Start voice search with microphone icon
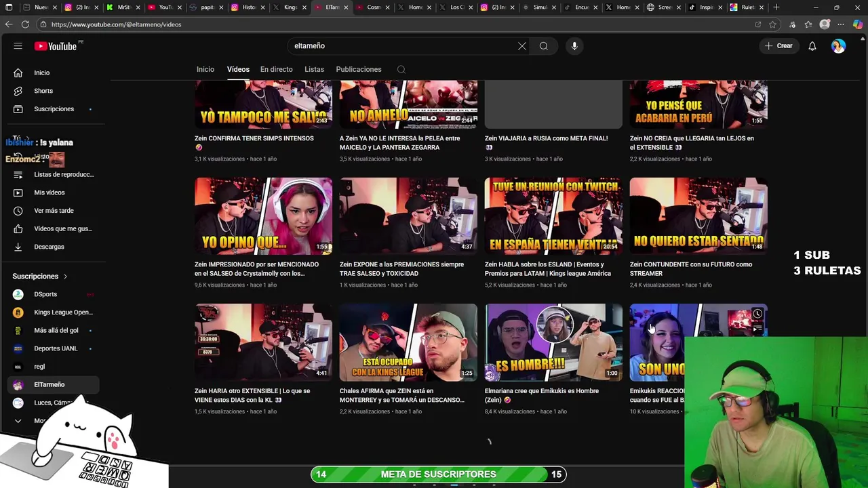This screenshot has height=488, width=868. (x=574, y=46)
